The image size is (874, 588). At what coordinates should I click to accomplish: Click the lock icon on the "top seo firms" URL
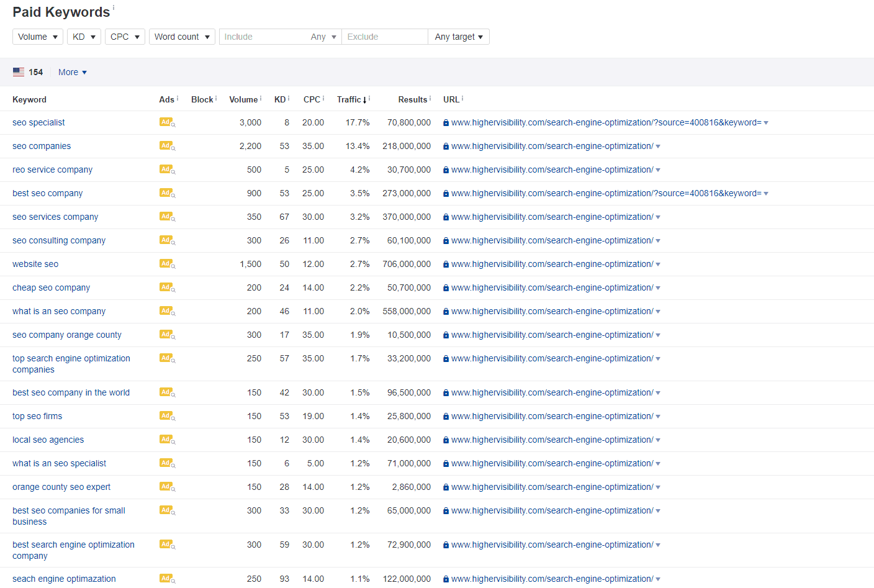(x=445, y=416)
